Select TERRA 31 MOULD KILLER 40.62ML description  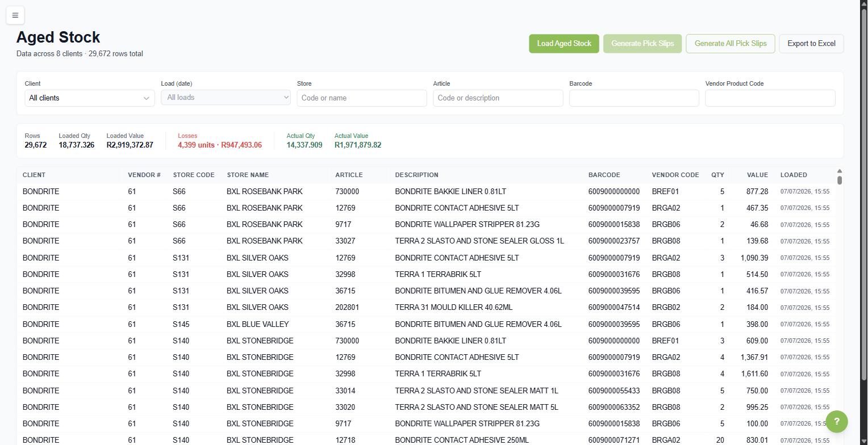point(454,308)
